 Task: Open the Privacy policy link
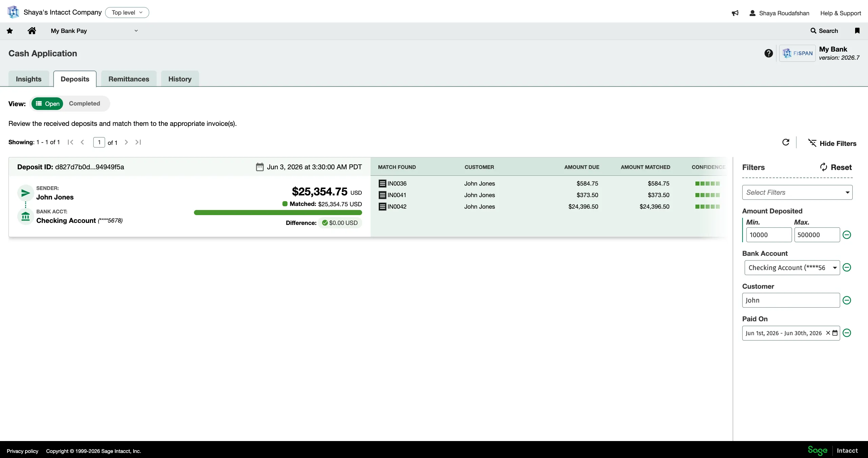coord(22,451)
